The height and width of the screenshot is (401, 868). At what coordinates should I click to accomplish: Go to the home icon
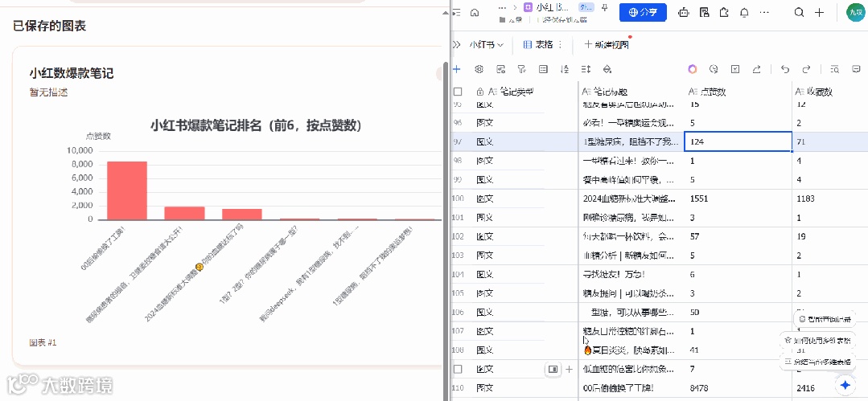475,12
